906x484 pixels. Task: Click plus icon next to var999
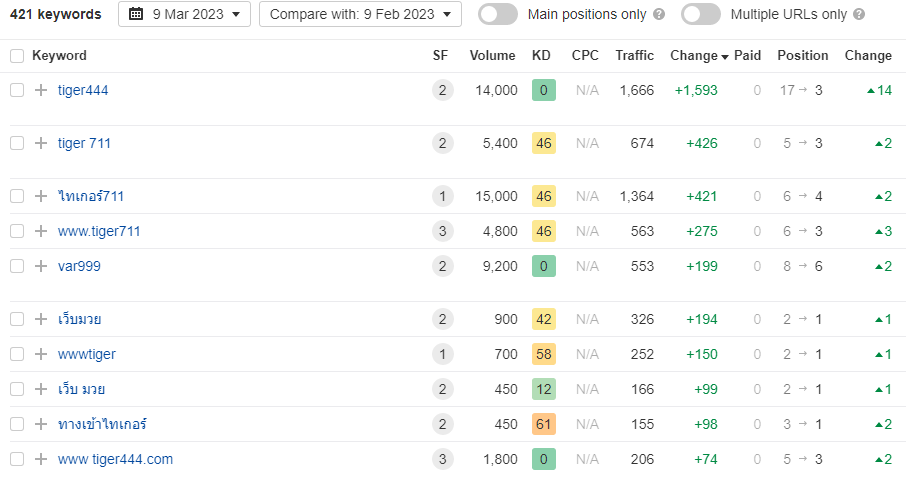tap(41, 266)
